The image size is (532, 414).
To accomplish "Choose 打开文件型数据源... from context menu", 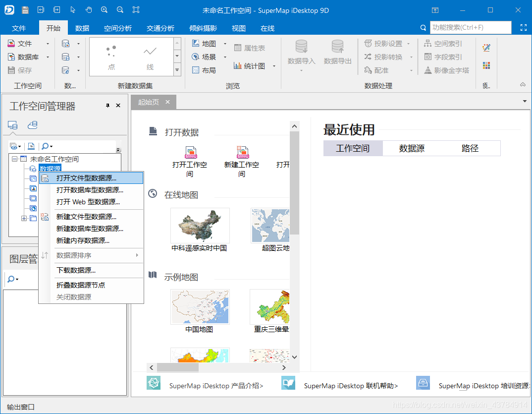I will (91, 178).
